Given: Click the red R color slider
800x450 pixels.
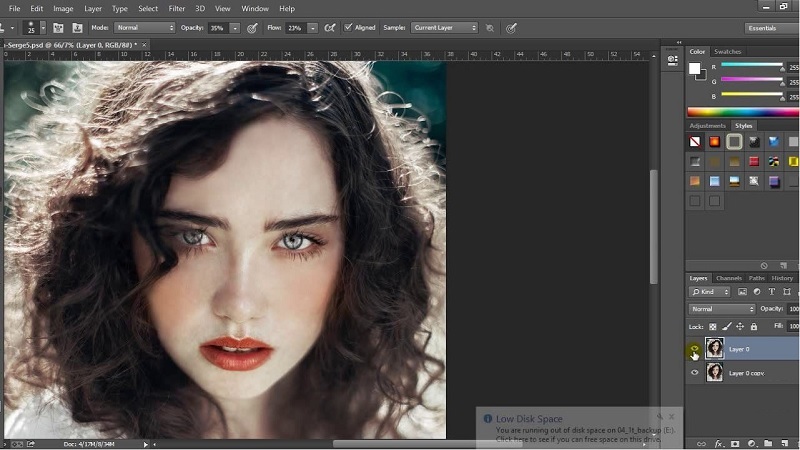Looking at the screenshot, I should pos(752,66).
